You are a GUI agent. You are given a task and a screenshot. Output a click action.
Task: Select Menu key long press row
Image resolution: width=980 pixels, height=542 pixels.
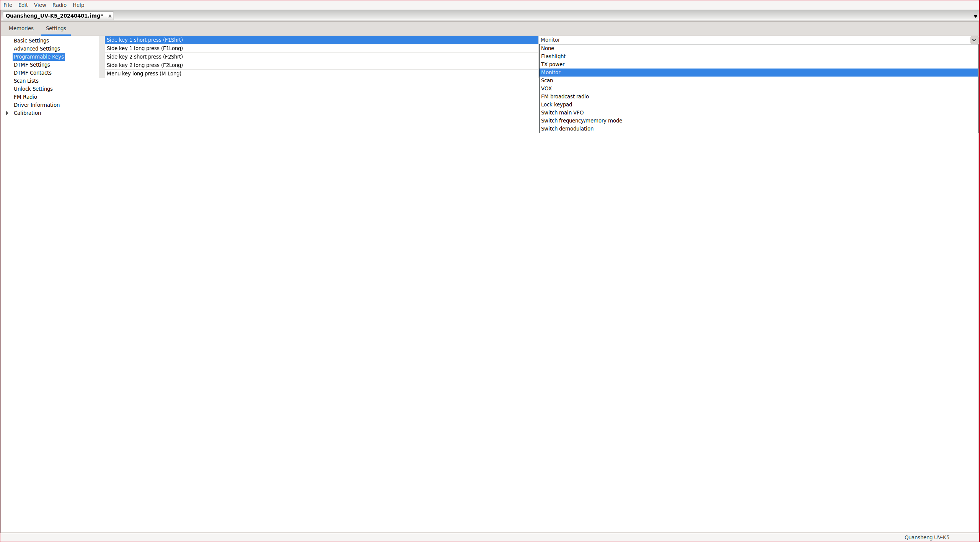click(144, 73)
